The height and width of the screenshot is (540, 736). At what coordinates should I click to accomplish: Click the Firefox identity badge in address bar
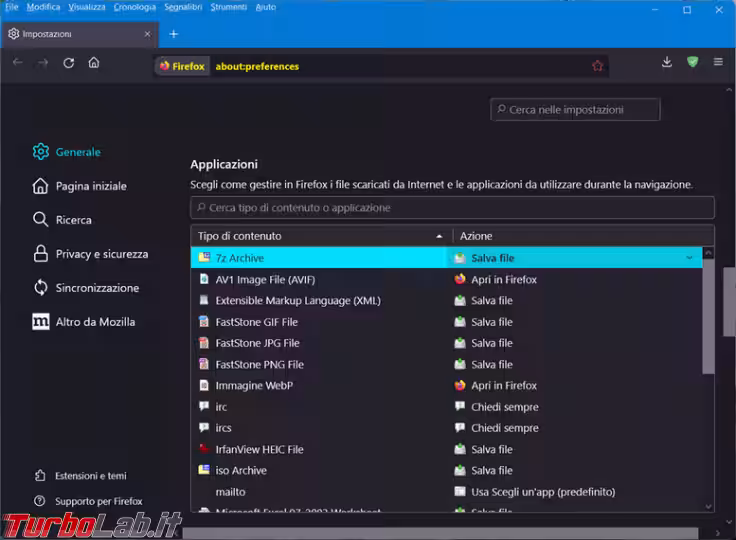(182, 66)
